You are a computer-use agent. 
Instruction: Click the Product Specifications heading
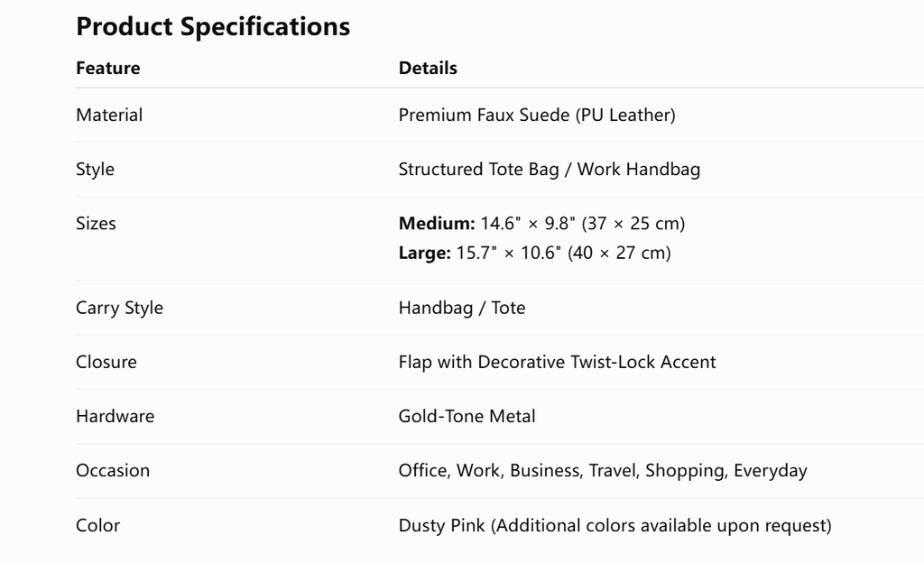[x=213, y=26]
